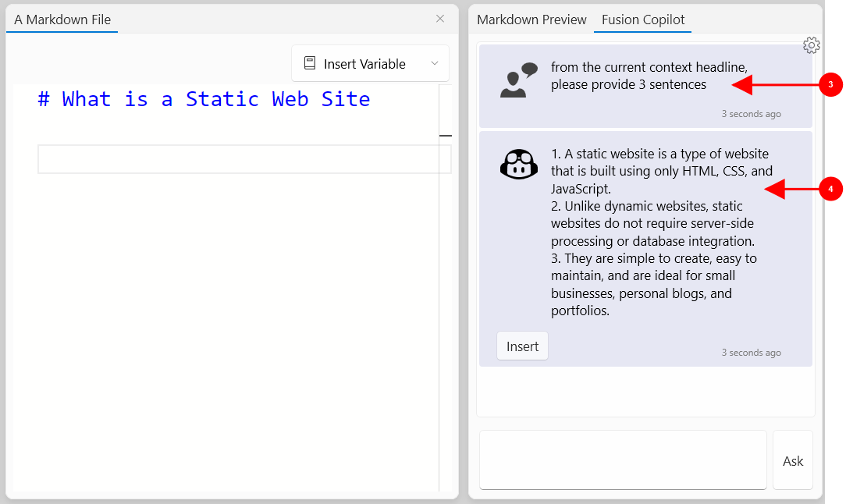This screenshot has width=846, height=504.
Task: Click the Copilot robot avatar icon
Action: coord(518,165)
